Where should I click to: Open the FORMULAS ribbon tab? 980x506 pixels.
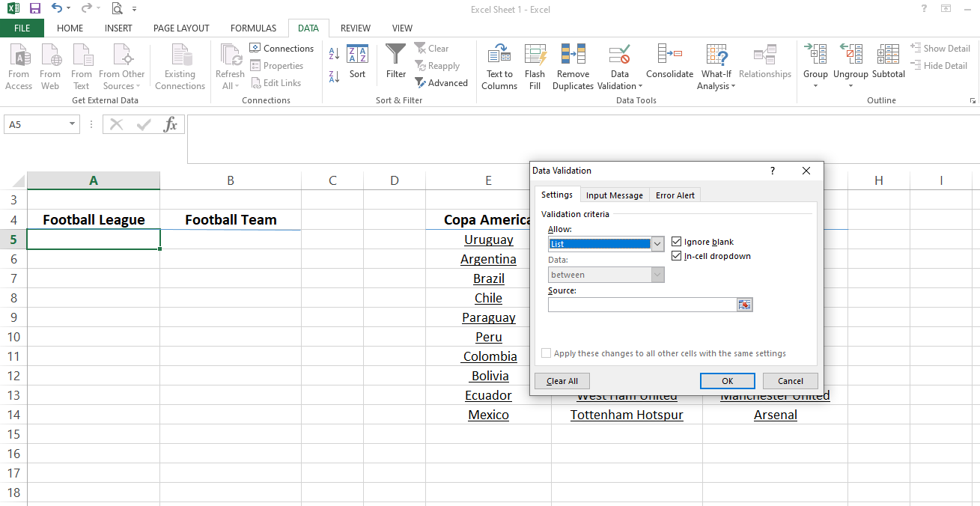[253, 28]
